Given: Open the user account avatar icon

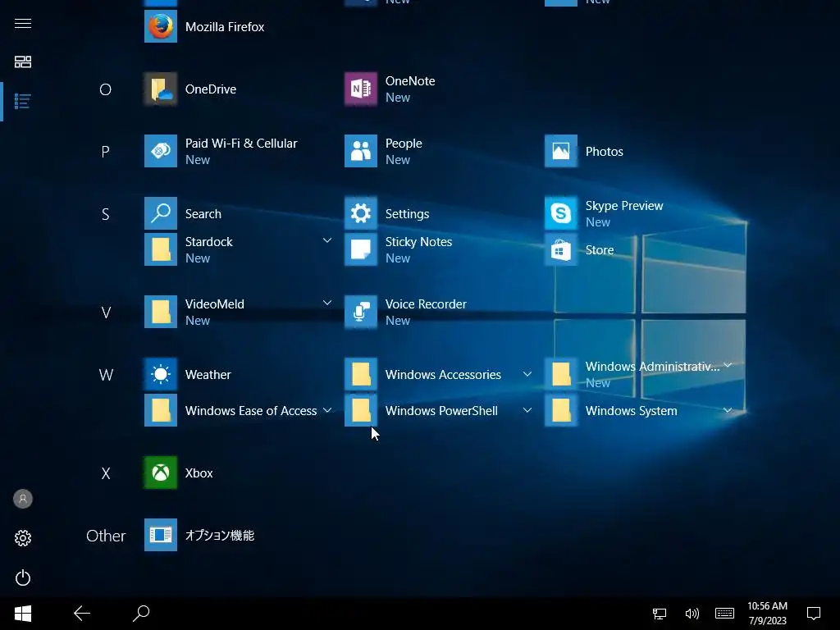Looking at the screenshot, I should [x=22, y=499].
